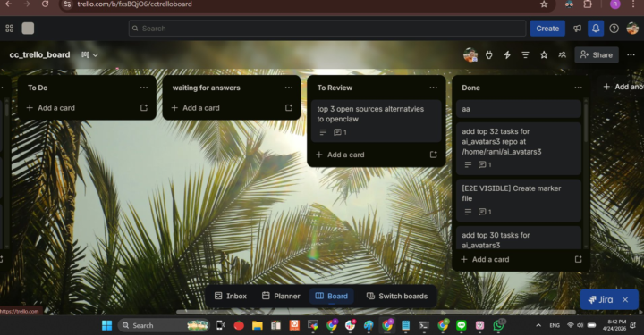This screenshot has width=644, height=335.
Task: Open the Automation lightning bolt icon
Action: pos(507,55)
